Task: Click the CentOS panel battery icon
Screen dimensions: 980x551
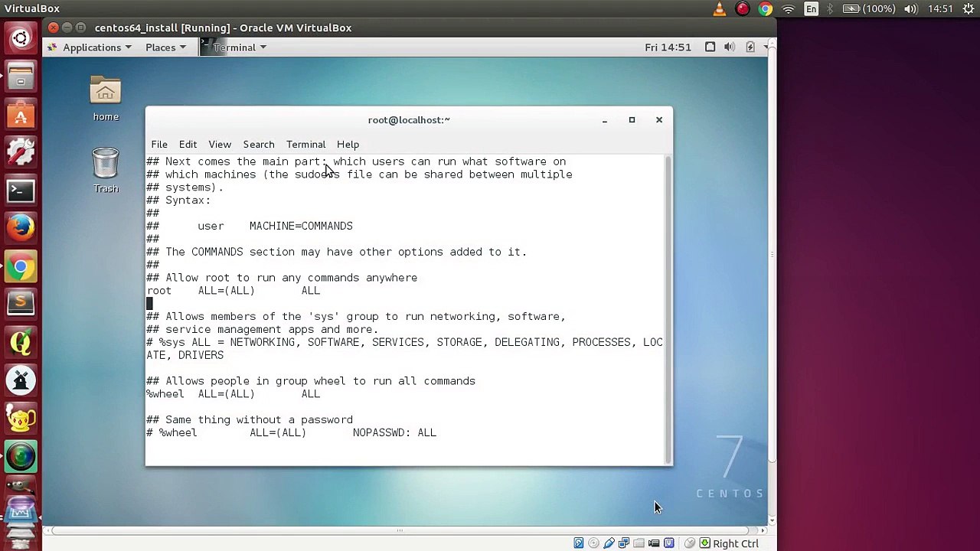Action: coord(750,47)
